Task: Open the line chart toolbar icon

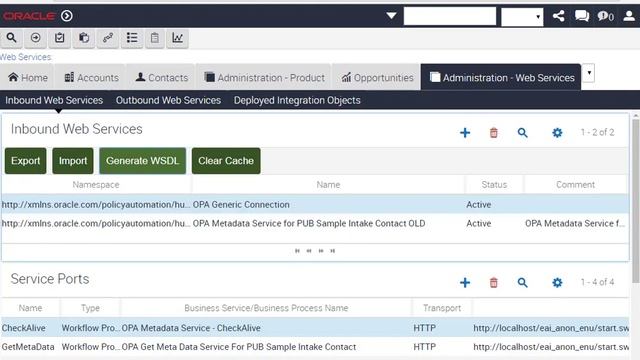Action: [177, 38]
